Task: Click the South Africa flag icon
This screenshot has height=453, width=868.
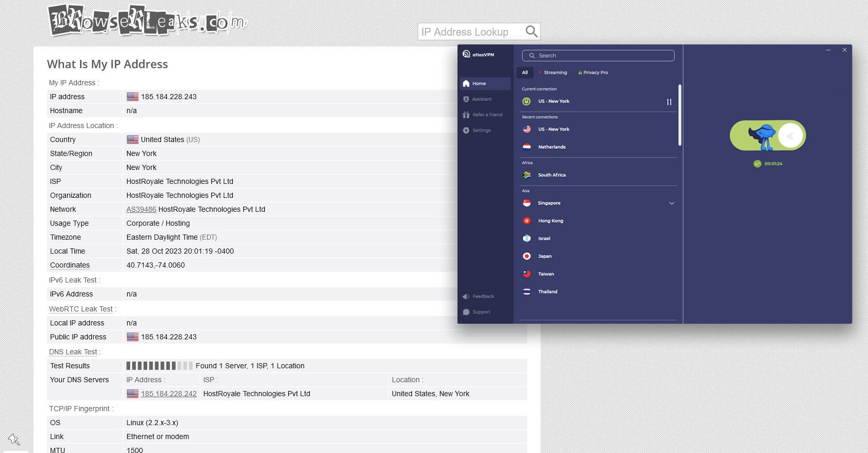Action: 527,175
